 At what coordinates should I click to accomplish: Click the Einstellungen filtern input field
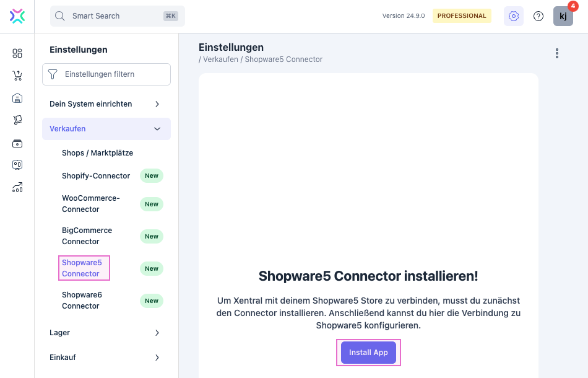tap(113, 74)
